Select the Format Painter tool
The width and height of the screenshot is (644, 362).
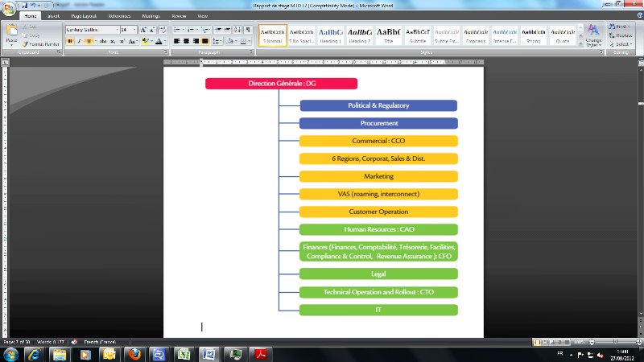click(40, 44)
